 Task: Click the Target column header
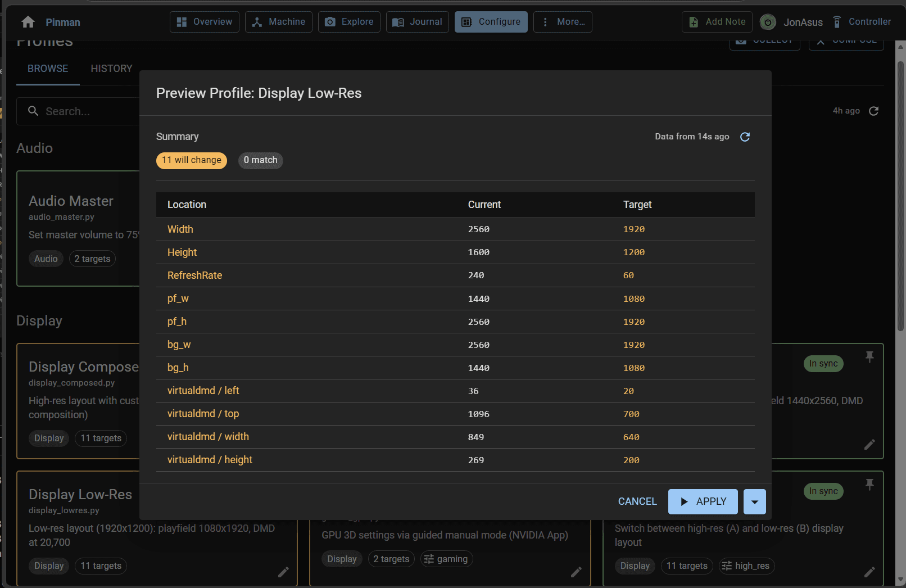coord(637,205)
